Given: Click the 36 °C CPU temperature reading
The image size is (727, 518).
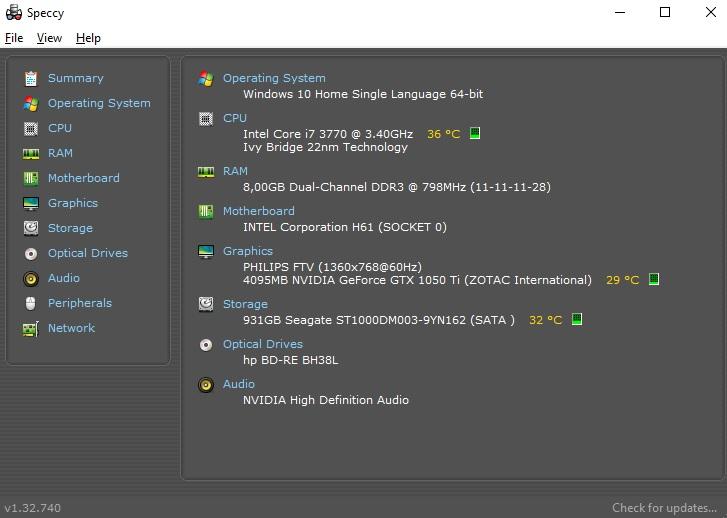Looking at the screenshot, I should coord(443,134).
